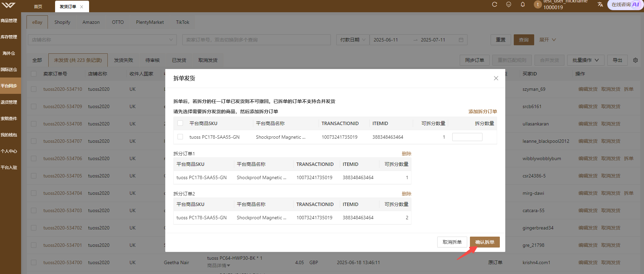Open the customer service headset icon
Viewport: 644px width, 274px height.
pos(509,4)
